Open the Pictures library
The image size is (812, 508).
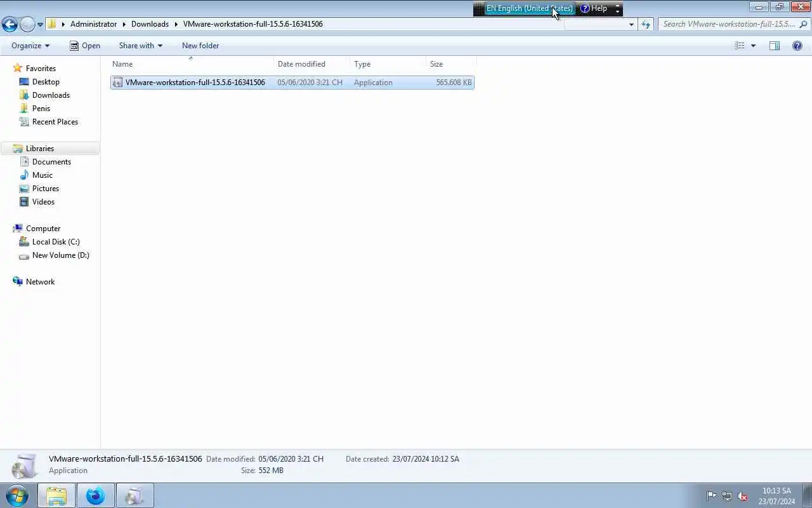point(46,189)
